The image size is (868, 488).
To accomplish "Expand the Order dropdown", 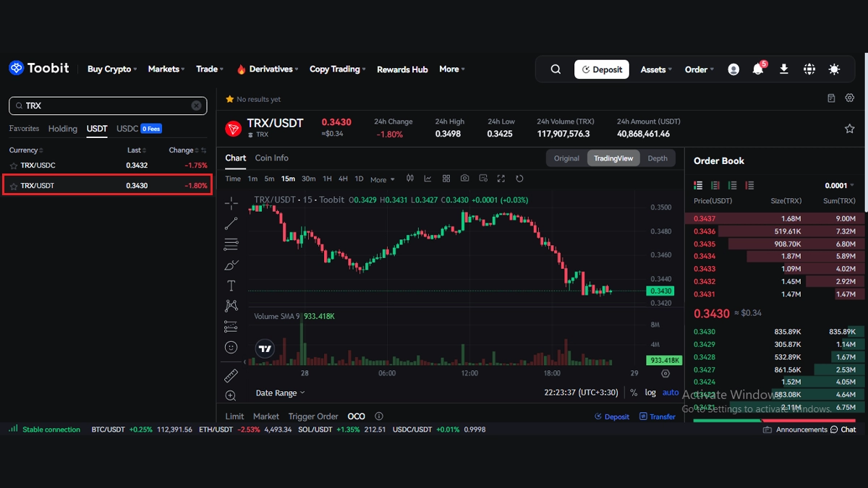I will [x=699, y=69].
